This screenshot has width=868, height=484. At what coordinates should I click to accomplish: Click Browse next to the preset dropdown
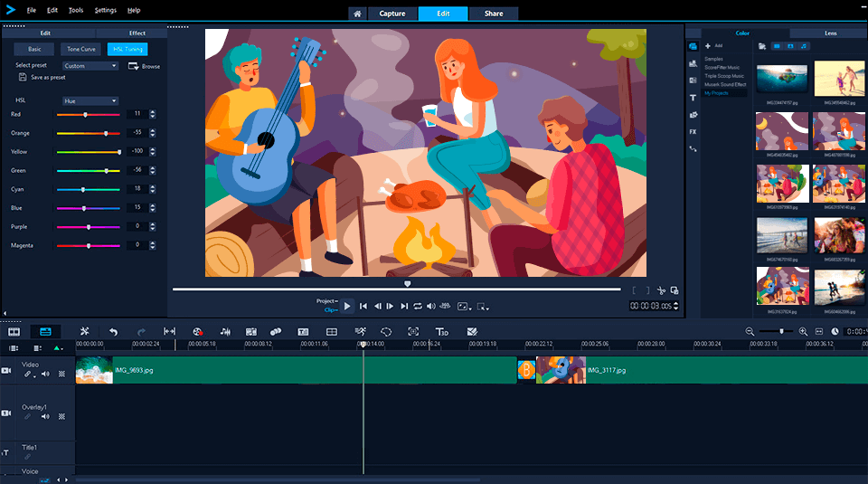click(x=145, y=66)
